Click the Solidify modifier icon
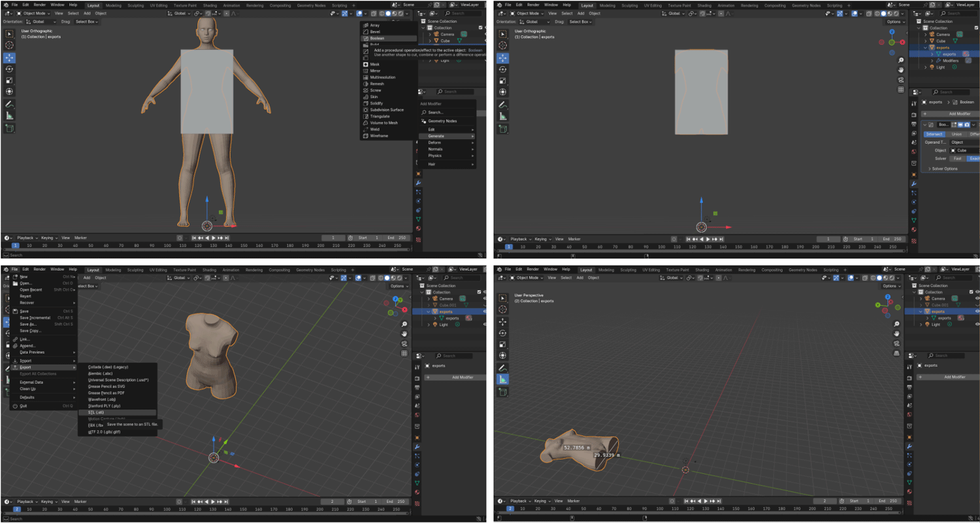980x523 pixels. coord(366,103)
